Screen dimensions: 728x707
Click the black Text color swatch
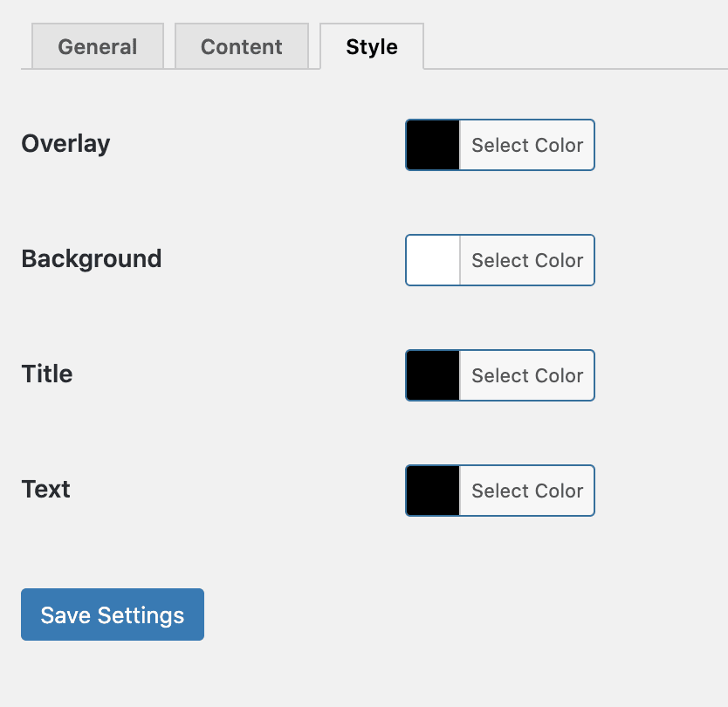coord(433,491)
